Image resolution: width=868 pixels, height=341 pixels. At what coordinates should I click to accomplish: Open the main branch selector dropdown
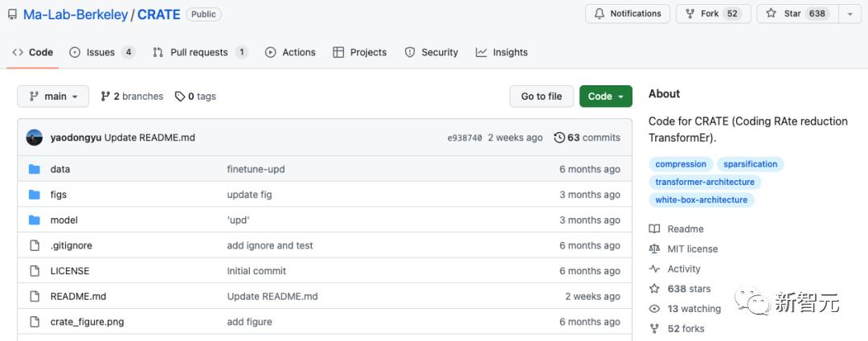(53, 97)
